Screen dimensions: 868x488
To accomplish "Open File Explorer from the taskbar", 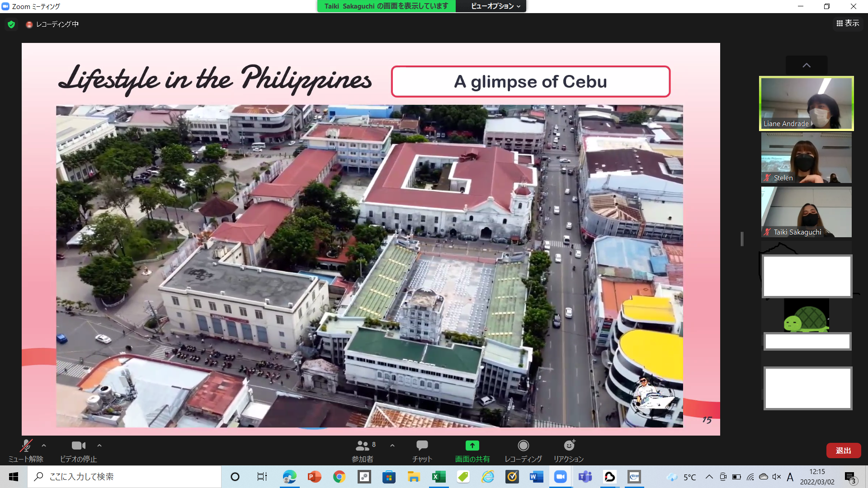I will coord(414,477).
